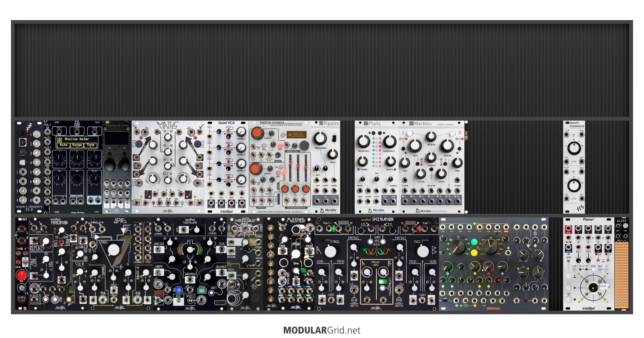
Task: Click the QPAS large Freq knob
Action: click(x=113, y=250)
